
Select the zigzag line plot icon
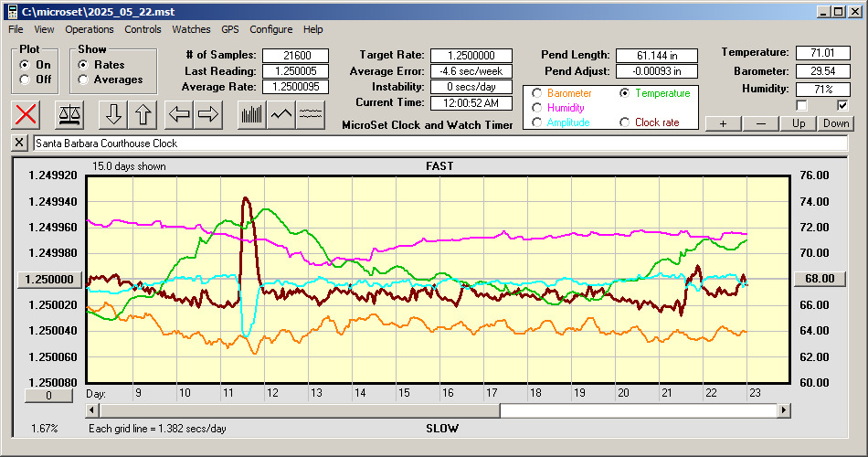tap(281, 114)
